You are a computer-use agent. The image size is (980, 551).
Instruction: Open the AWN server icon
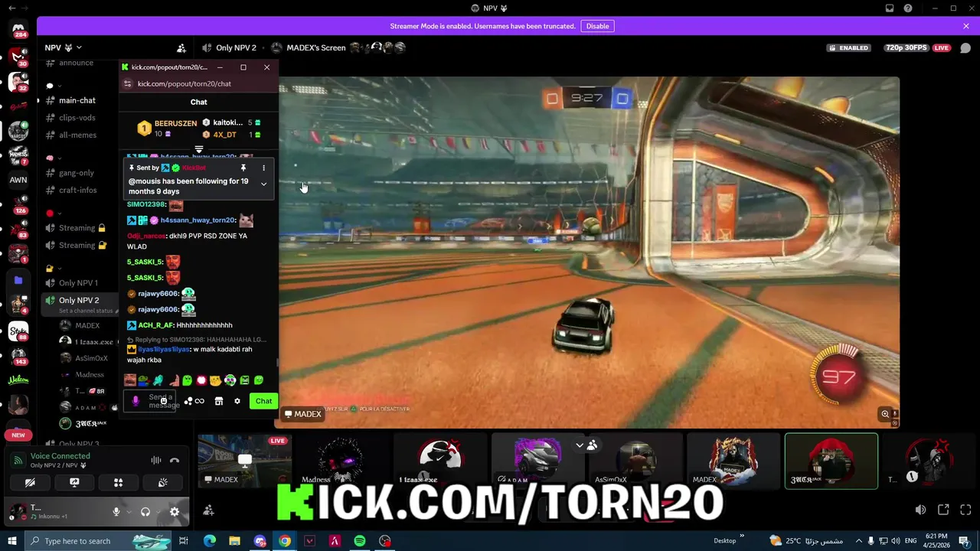click(x=18, y=180)
